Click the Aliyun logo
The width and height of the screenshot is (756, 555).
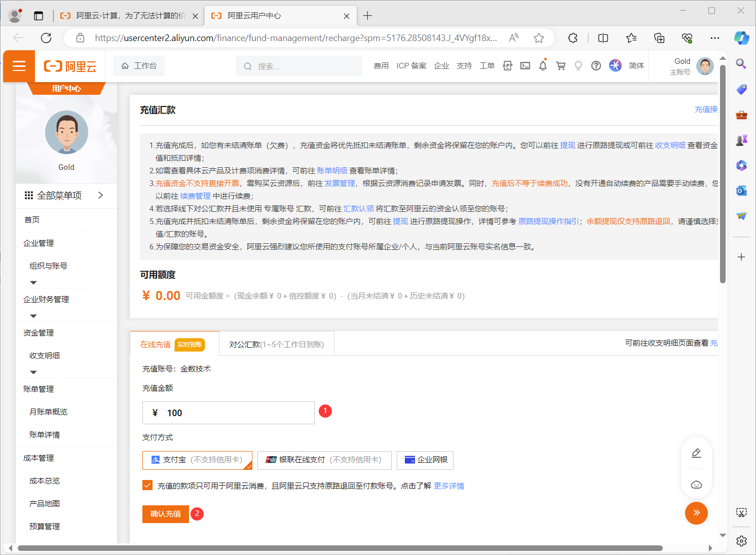pyautogui.click(x=70, y=66)
